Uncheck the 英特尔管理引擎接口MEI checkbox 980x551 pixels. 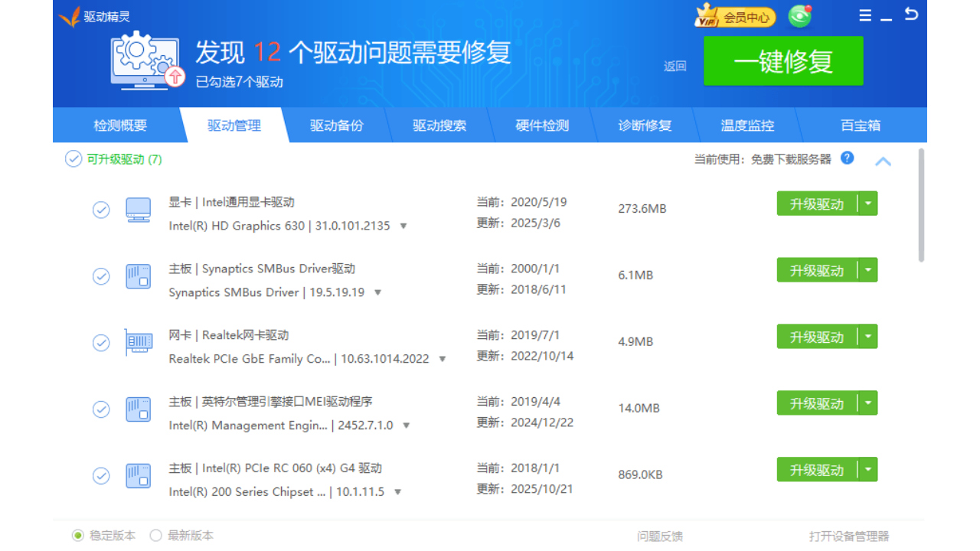tap(101, 409)
